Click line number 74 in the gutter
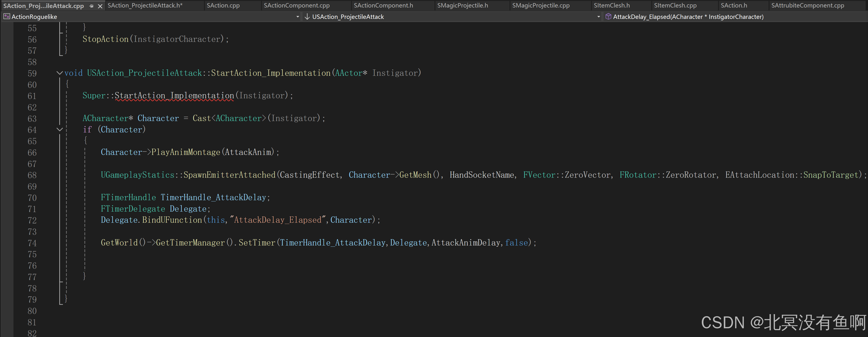The width and height of the screenshot is (868, 337). 32,243
